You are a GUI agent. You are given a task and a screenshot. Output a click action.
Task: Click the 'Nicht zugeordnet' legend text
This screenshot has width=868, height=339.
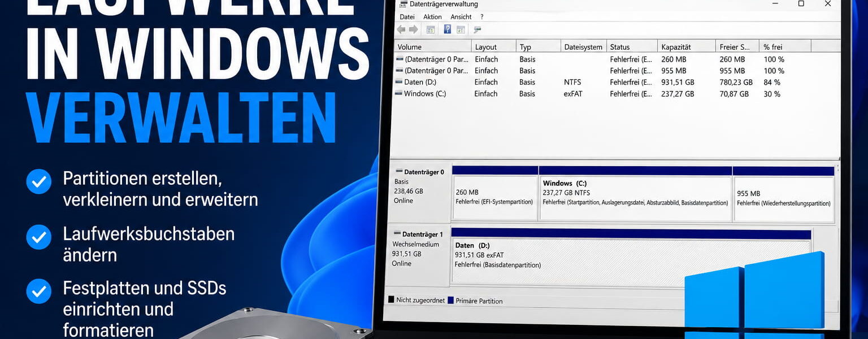(x=420, y=300)
